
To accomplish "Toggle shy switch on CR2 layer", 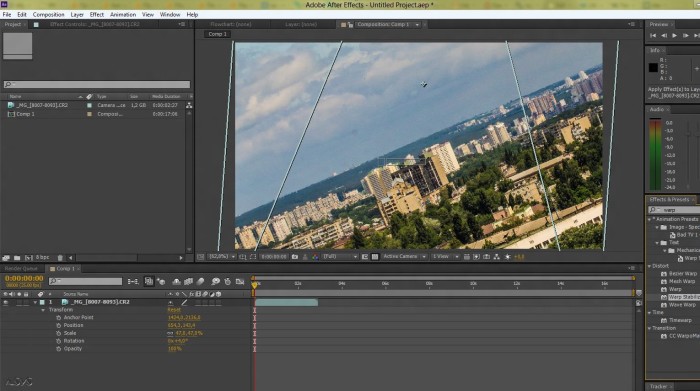I will coord(171,302).
